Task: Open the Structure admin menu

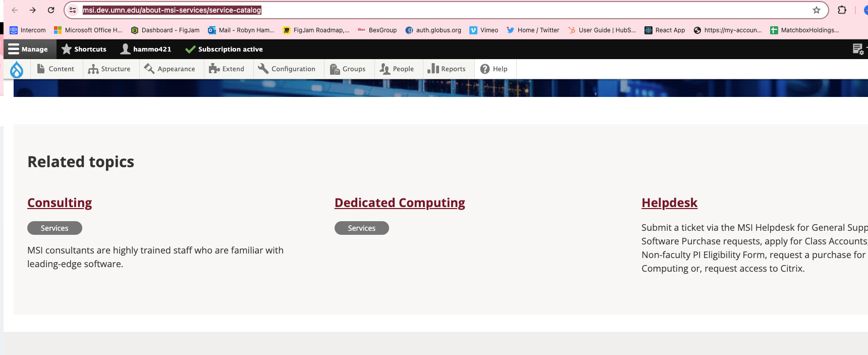Action: coord(109,69)
